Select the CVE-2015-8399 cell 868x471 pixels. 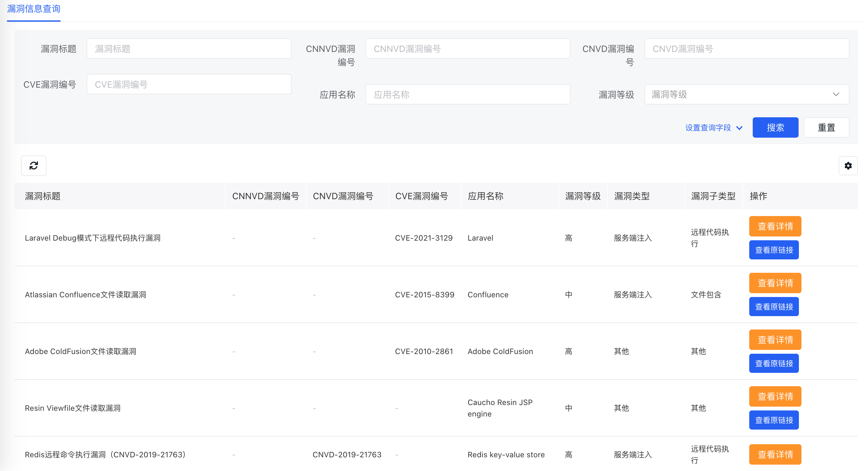click(424, 294)
